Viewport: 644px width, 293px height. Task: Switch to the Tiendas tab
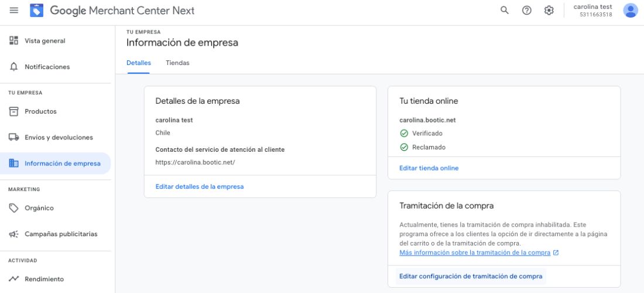(x=177, y=63)
